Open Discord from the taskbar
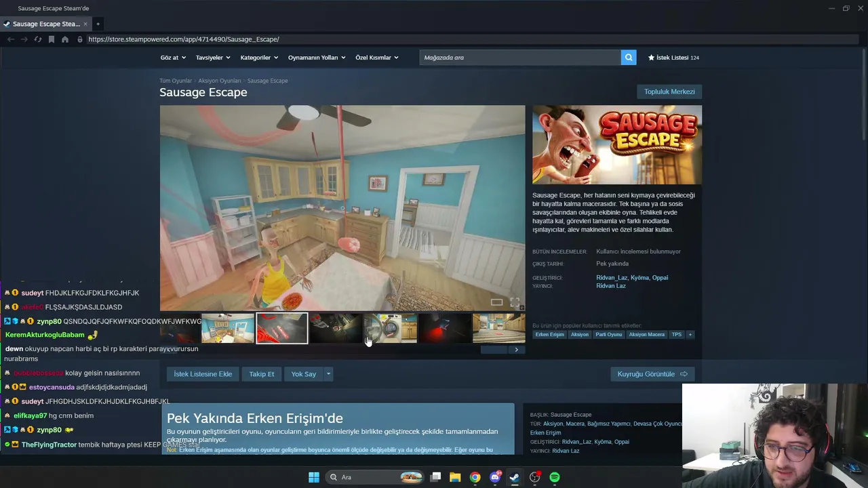 tap(495, 477)
